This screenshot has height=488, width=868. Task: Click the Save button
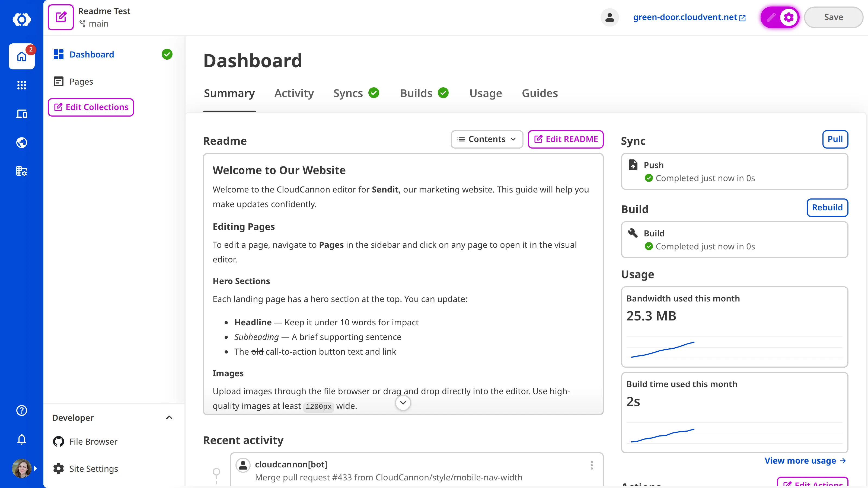coord(833,17)
